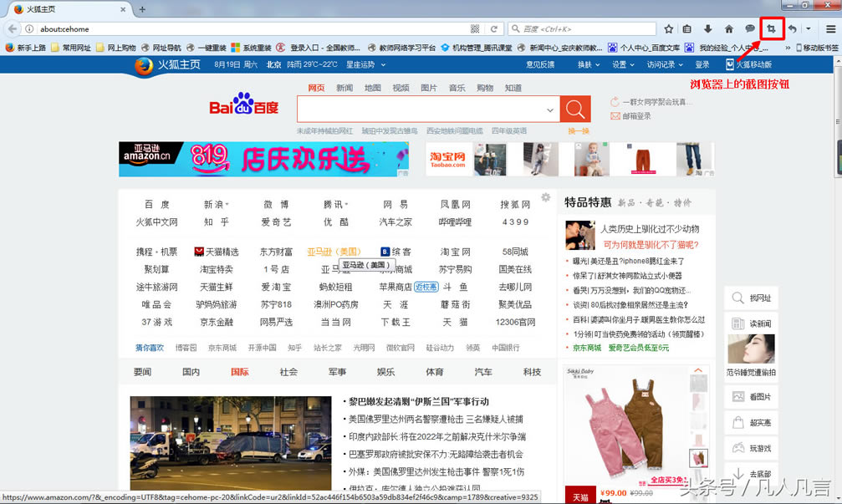The image size is (842, 504).
Task: Expand the 设置 dropdown in the blue header
Action: 623,64
